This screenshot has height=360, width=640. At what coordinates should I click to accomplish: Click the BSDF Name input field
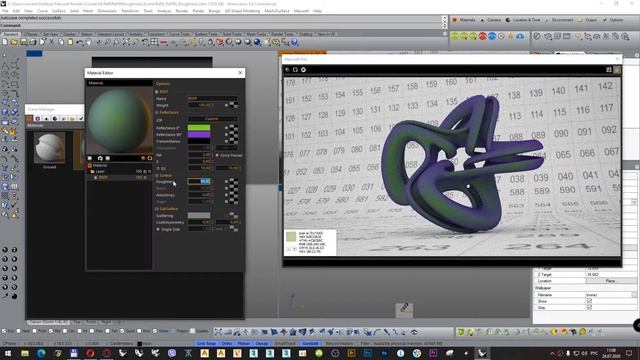[x=212, y=98]
